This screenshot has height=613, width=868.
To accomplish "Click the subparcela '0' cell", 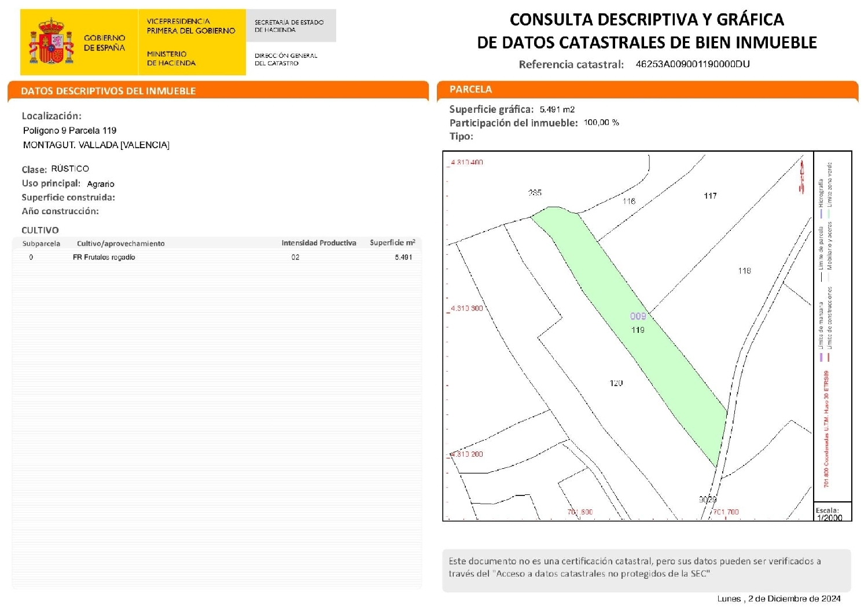I will [x=31, y=258].
